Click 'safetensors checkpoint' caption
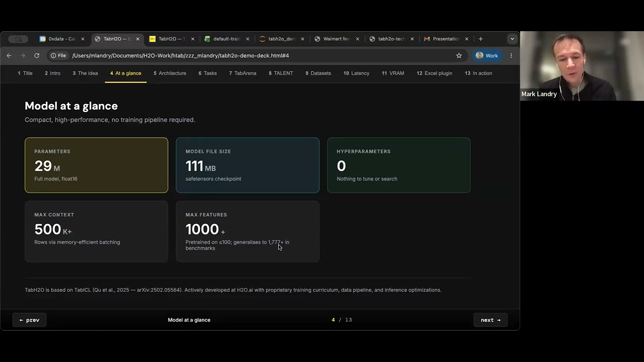The height and width of the screenshot is (362, 644). (213, 178)
